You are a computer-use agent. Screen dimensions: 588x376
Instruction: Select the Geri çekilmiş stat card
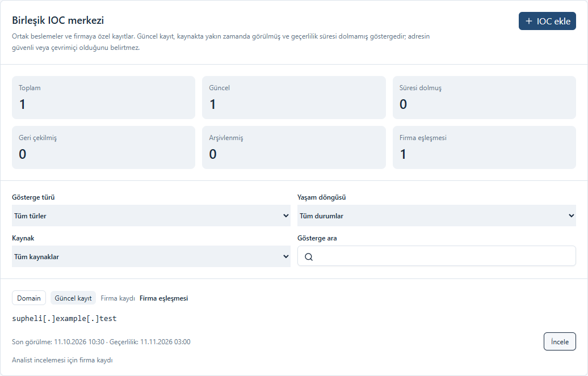(x=103, y=147)
